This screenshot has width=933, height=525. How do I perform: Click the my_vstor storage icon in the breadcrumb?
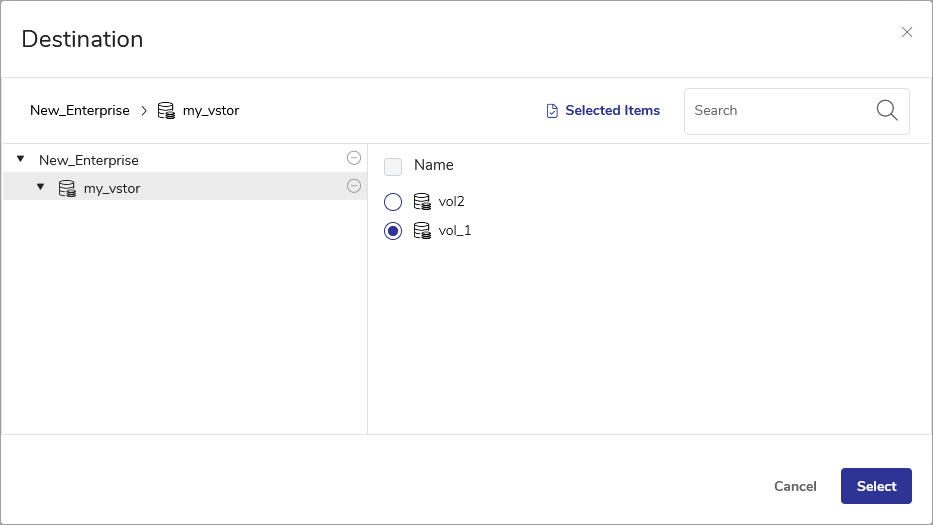166,111
